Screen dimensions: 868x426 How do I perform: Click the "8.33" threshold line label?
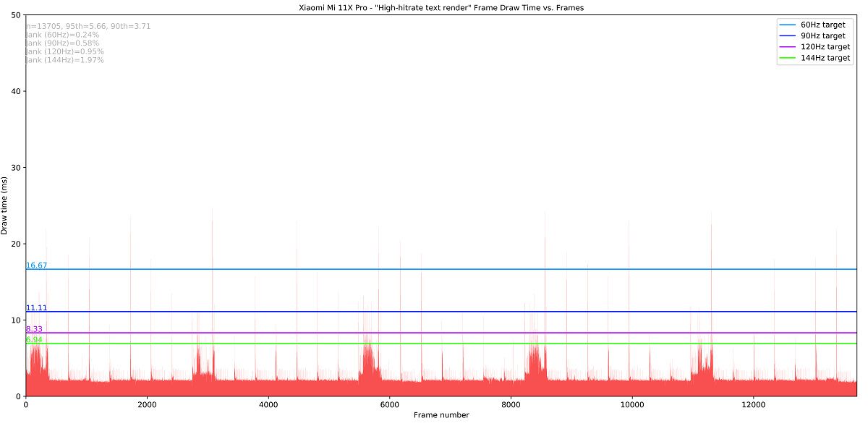click(x=34, y=329)
